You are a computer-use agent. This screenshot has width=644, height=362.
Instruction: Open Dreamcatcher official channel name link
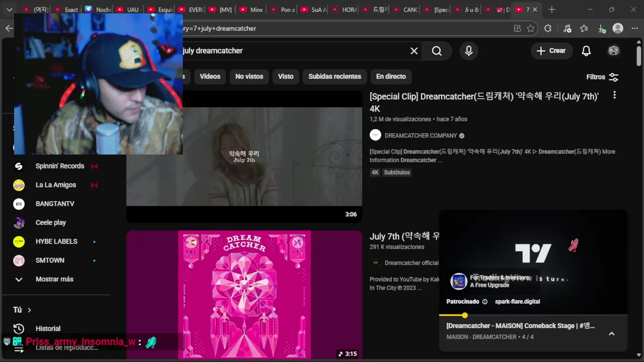coord(412,263)
